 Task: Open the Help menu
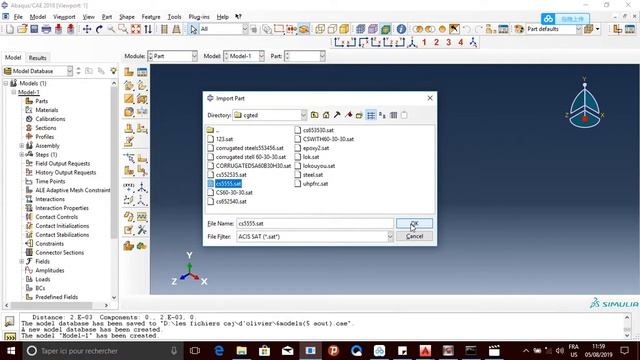click(222, 17)
